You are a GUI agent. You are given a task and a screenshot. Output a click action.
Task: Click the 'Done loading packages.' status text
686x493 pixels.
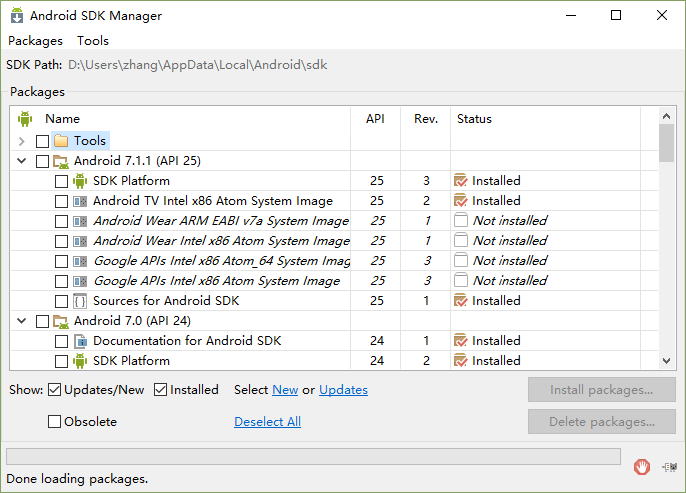(77, 479)
